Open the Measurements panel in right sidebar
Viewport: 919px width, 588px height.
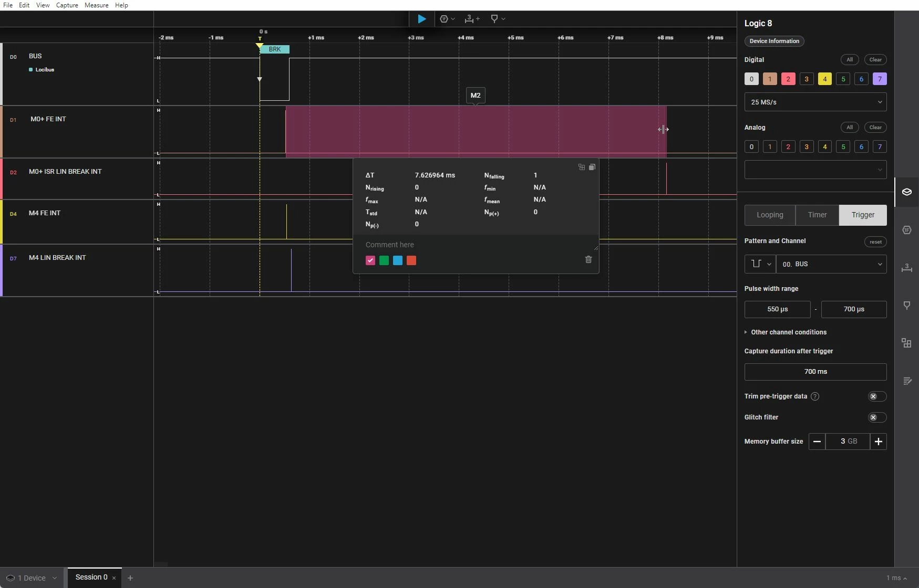[x=906, y=268]
